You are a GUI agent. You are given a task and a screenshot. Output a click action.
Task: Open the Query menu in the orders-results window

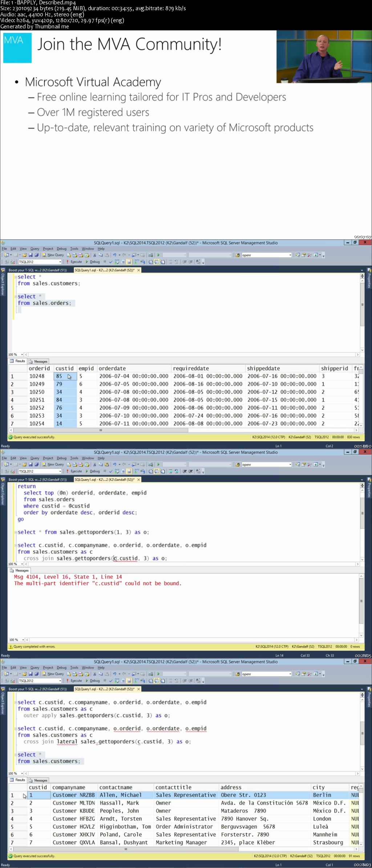[35, 249]
